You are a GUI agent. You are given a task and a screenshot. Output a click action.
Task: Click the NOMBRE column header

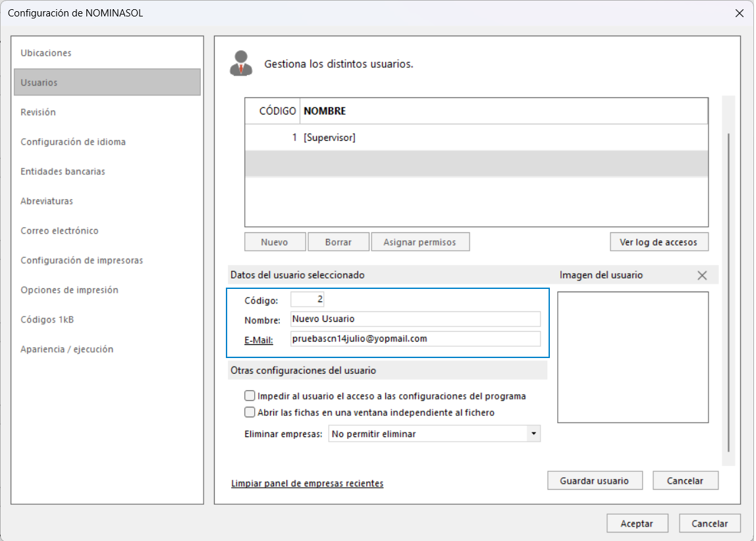point(504,111)
